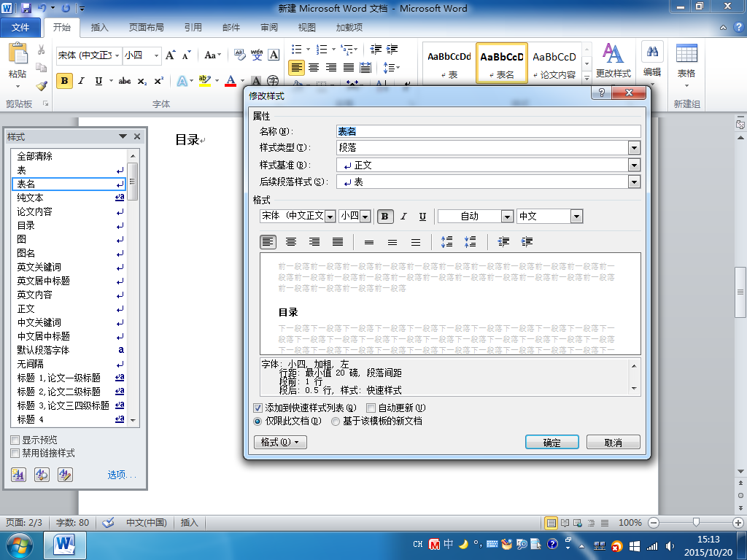Screen dimensions: 747x560
Task: Switch to the 视图 tab
Action: coord(307,28)
